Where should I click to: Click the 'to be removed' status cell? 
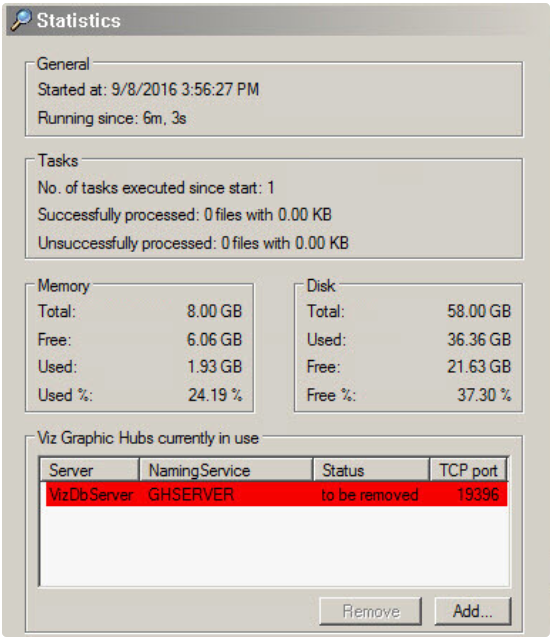(x=370, y=495)
